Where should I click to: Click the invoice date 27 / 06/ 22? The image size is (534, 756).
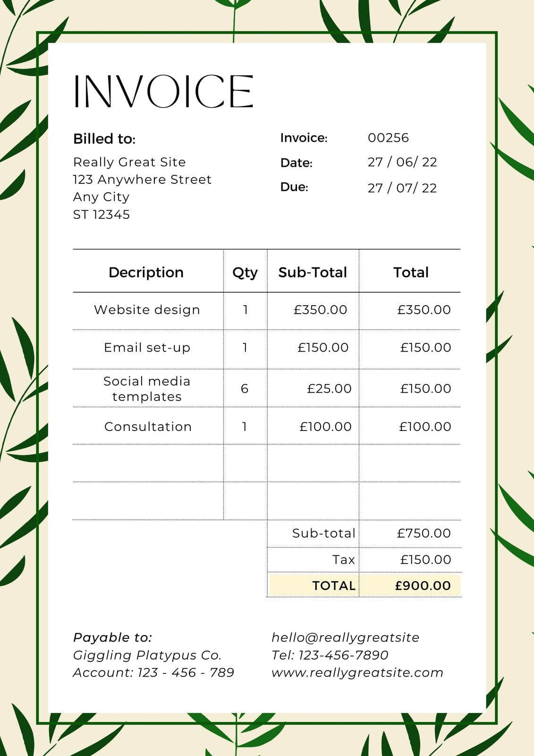click(402, 162)
